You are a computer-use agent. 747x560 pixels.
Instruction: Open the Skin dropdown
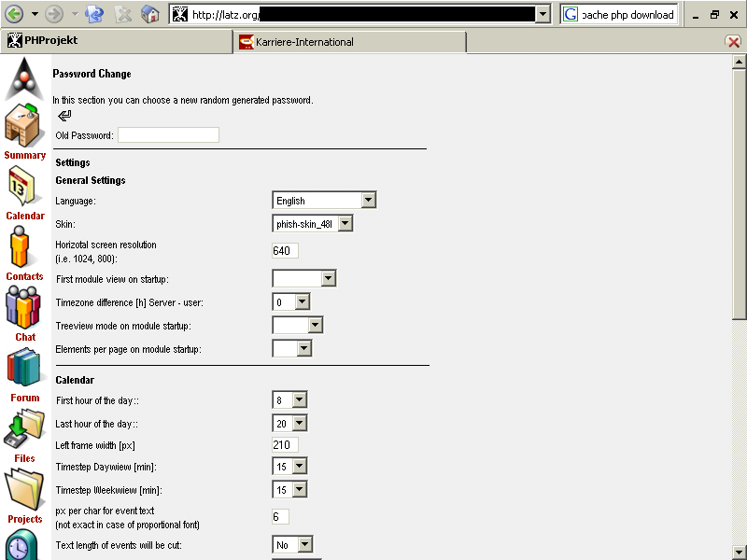[x=313, y=223]
